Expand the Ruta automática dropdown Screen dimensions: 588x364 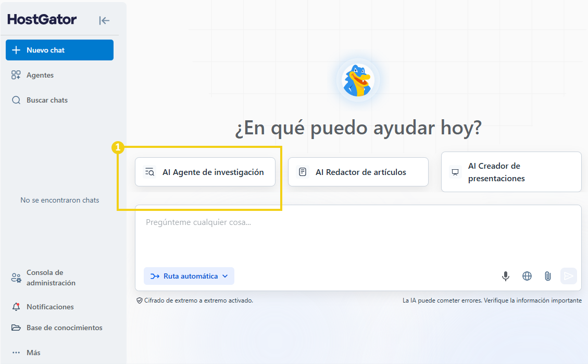[189, 276]
